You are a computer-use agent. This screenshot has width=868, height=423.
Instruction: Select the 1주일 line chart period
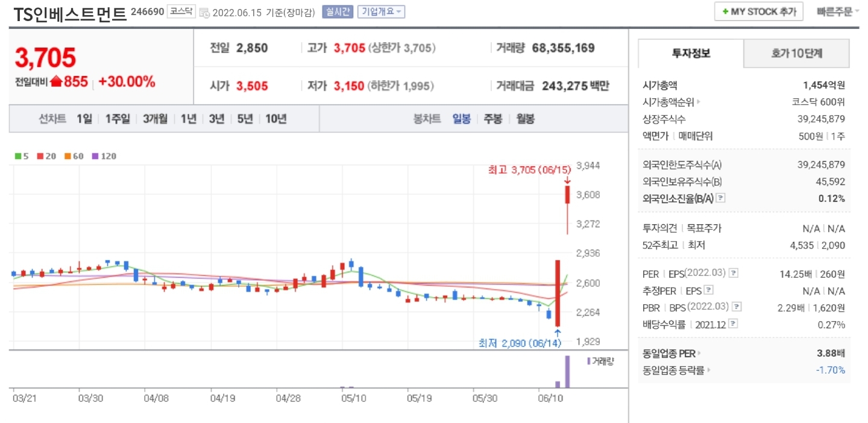point(118,119)
